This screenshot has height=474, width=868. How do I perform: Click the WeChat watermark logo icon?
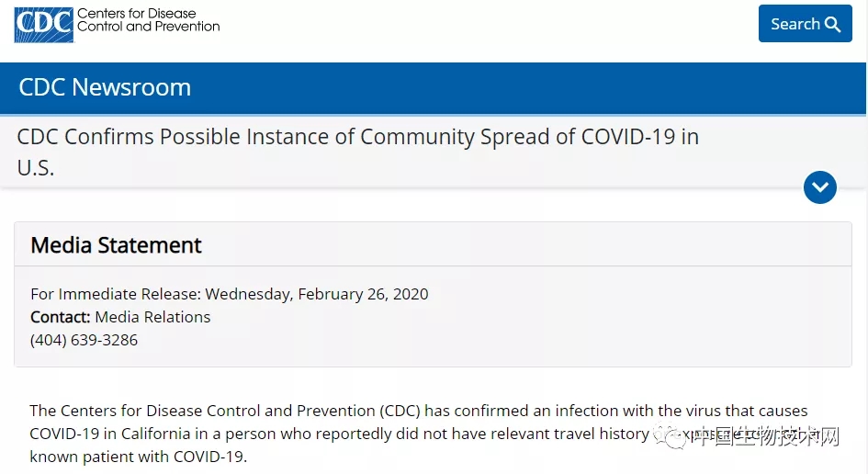tap(669, 435)
